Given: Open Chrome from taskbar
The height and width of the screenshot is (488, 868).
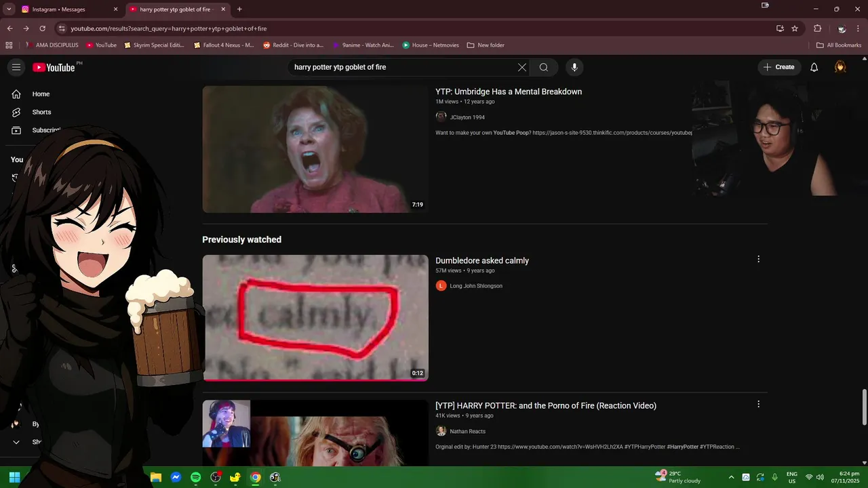Looking at the screenshot, I should tap(255, 477).
